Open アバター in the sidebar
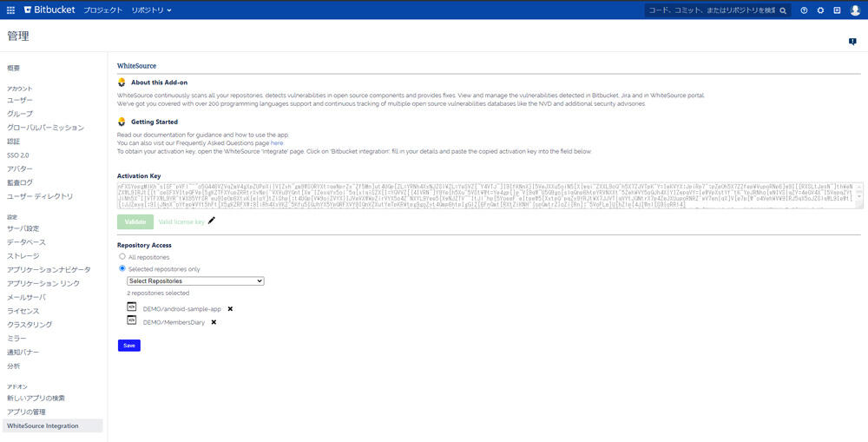868x442 pixels. (20, 169)
